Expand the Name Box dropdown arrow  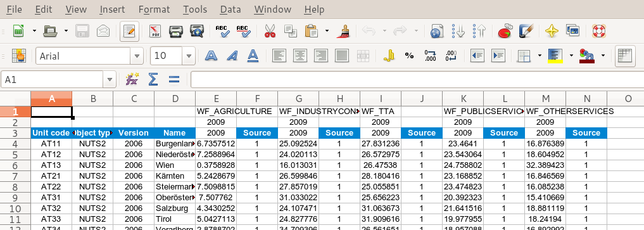110,79
